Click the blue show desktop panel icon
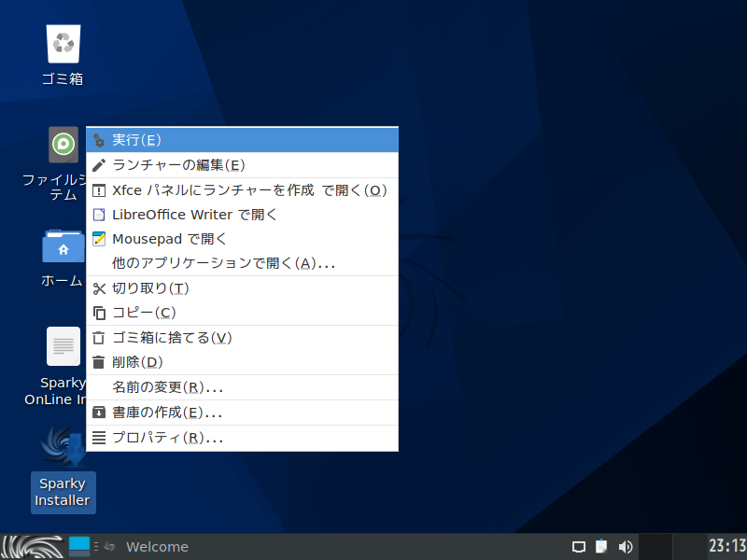Image resolution: width=747 pixels, height=560 pixels. tap(79, 547)
